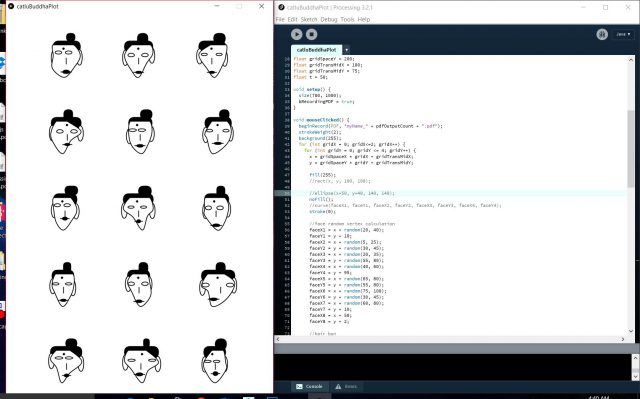
Task: Expand the tab options arrow
Action: tap(346, 50)
